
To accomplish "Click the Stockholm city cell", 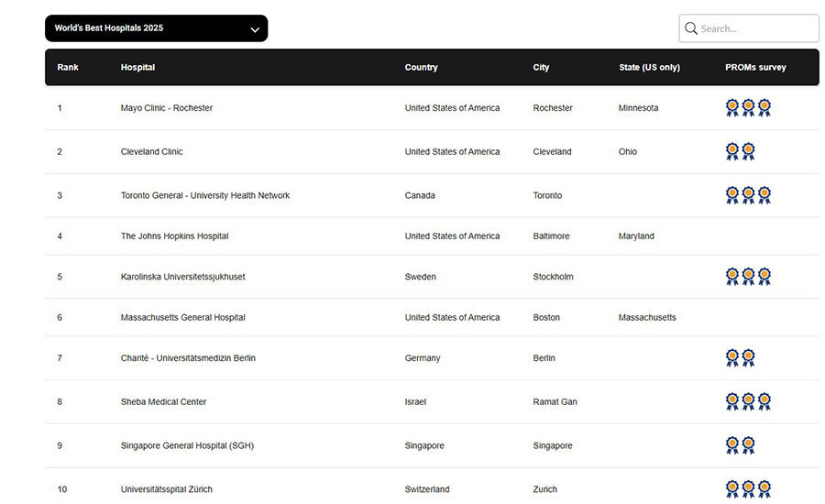I will [553, 277].
